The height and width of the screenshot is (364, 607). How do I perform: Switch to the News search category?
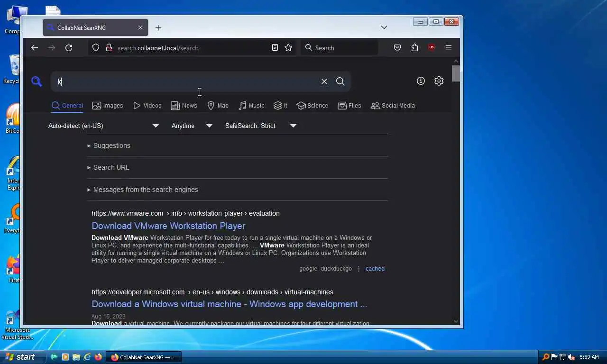pyautogui.click(x=184, y=106)
